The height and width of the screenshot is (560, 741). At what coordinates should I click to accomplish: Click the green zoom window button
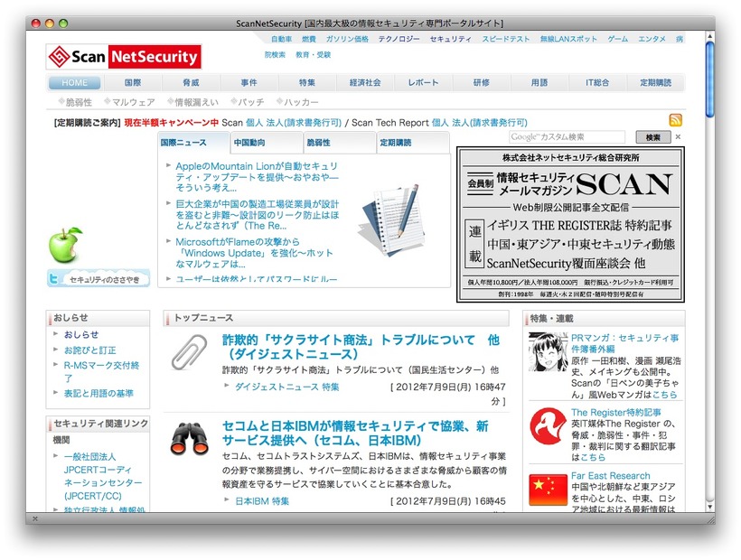pos(63,23)
